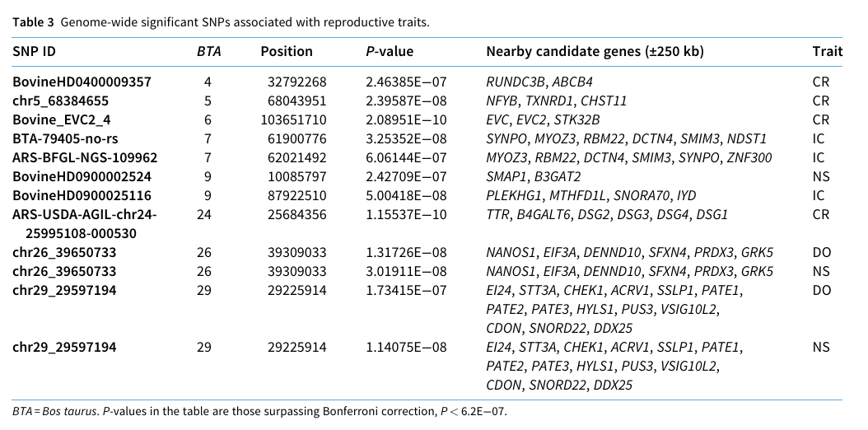Select P-value 1.14075E−08 in last row
The width and height of the screenshot is (868, 430).
(x=406, y=347)
